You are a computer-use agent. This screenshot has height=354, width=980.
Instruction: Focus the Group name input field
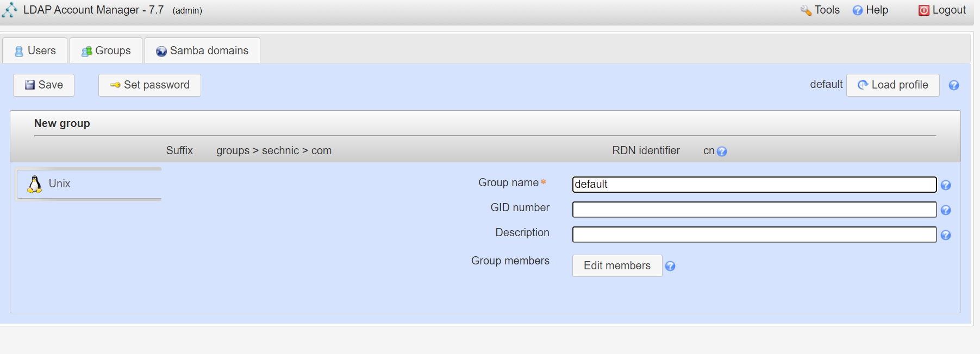pyautogui.click(x=754, y=185)
